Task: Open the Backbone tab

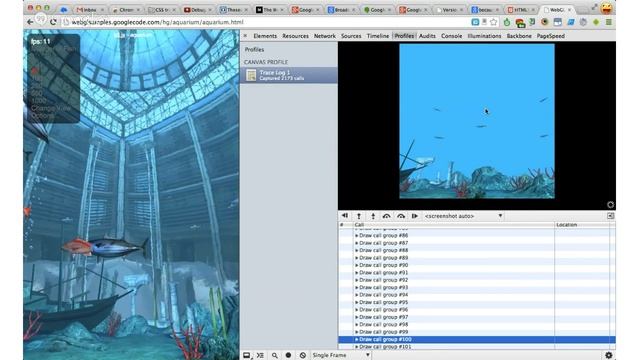Action: tap(519, 36)
